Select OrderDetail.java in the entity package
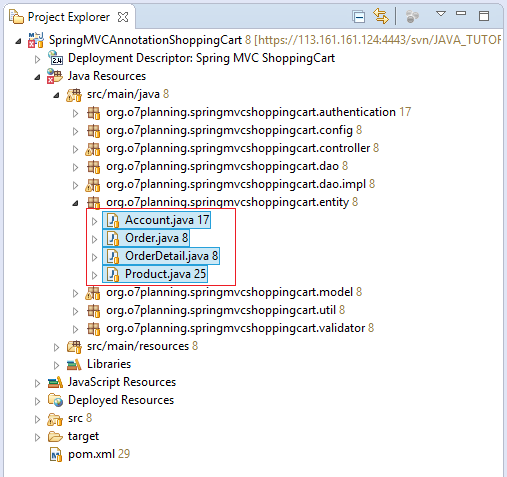Viewport: 507px width, 477px height. click(x=161, y=256)
